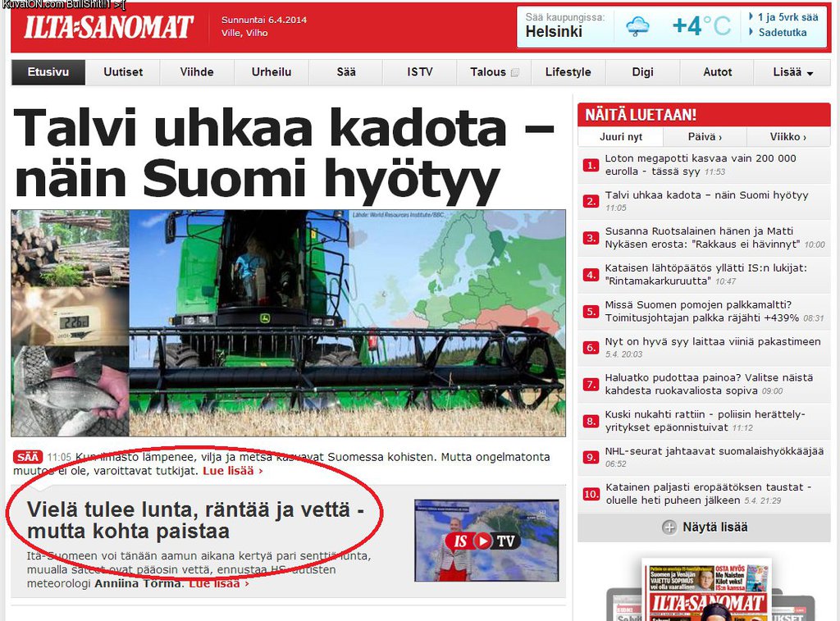Image resolution: width=840 pixels, height=621 pixels.
Task: Click number 1 badge in most-read list
Action: click(x=591, y=165)
